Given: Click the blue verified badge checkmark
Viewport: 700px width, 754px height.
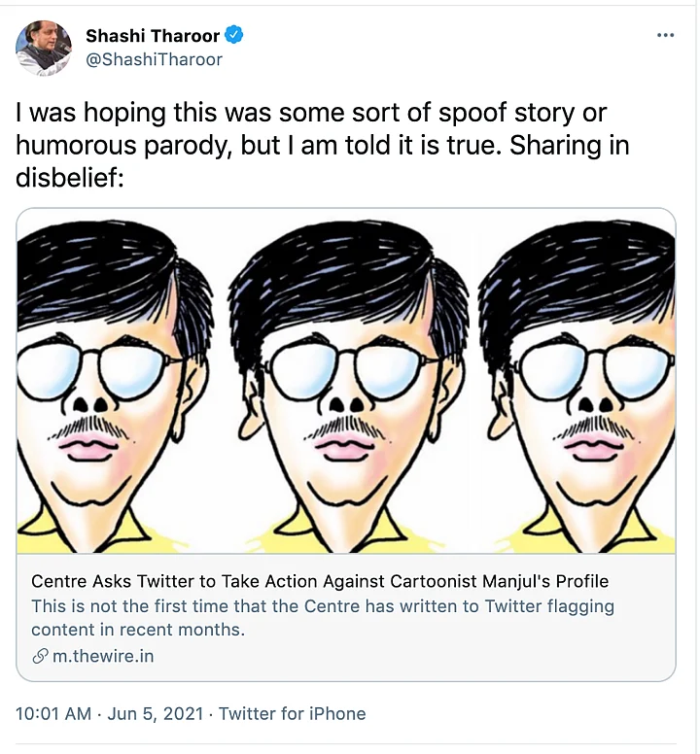Looking at the screenshot, I should (x=234, y=36).
